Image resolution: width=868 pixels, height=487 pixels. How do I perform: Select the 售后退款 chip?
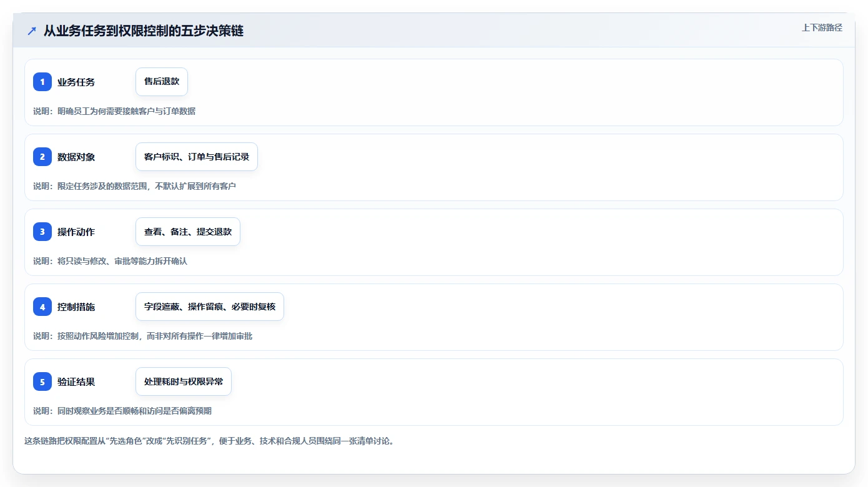coord(162,82)
